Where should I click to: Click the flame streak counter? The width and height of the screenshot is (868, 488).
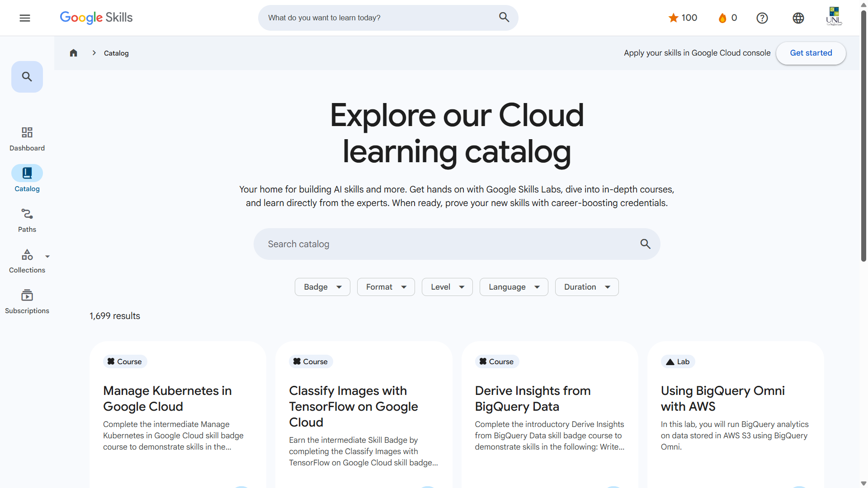coord(727,18)
